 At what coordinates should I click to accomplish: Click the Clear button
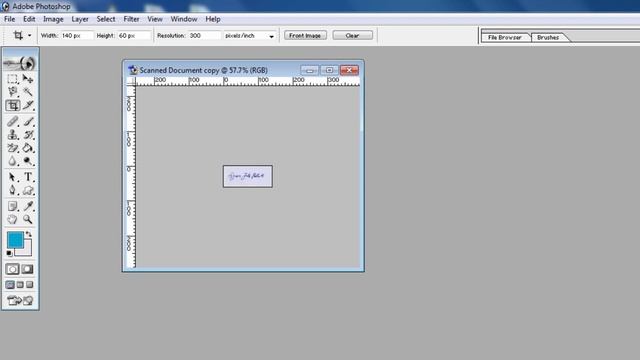pos(353,36)
